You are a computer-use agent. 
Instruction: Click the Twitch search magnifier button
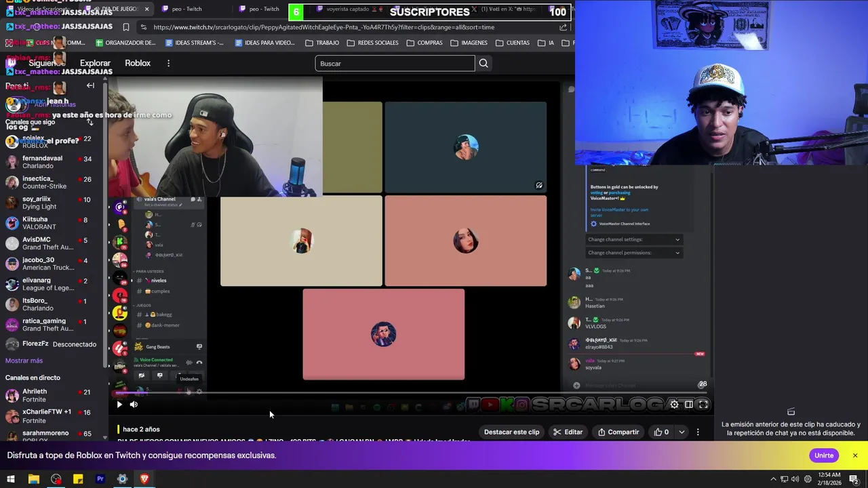pyautogui.click(x=484, y=63)
